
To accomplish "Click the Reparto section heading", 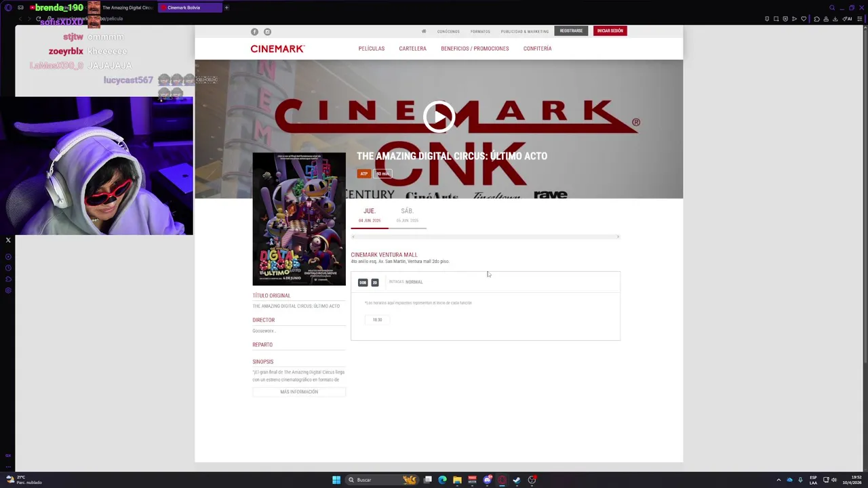I will pyautogui.click(x=262, y=345).
